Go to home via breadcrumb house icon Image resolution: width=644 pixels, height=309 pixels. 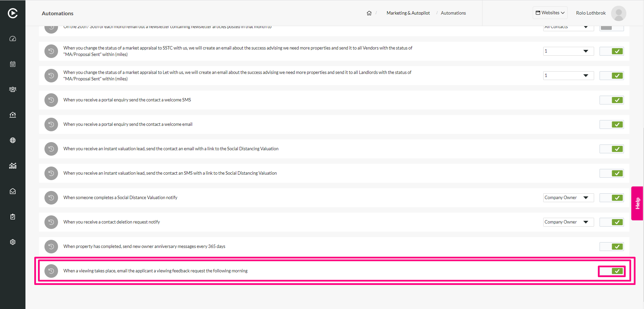coord(369,13)
